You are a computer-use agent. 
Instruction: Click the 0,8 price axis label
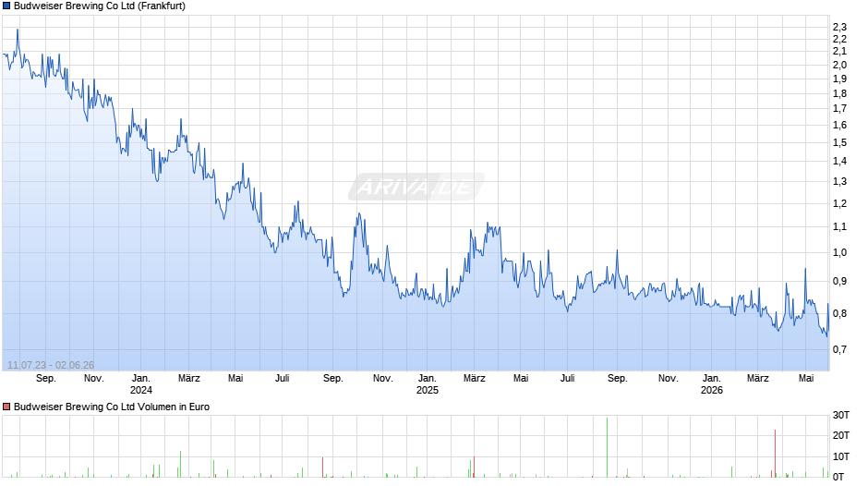[x=839, y=313]
